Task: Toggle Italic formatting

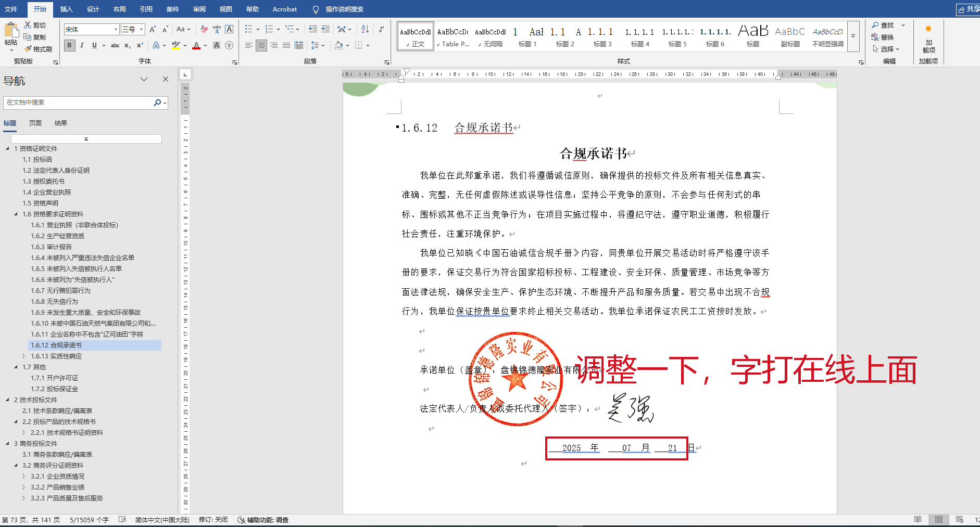Action: pyautogui.click(x=82, y=45)
